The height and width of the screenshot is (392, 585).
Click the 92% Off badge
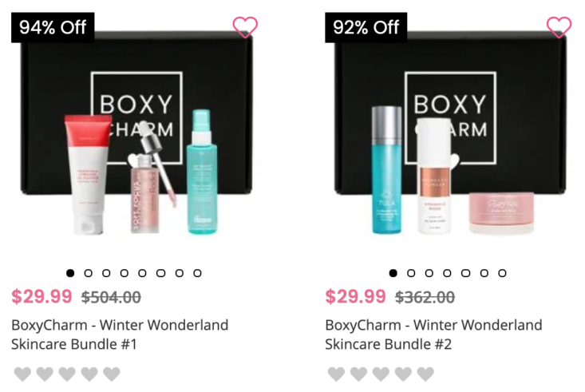(x=366, y=27)
